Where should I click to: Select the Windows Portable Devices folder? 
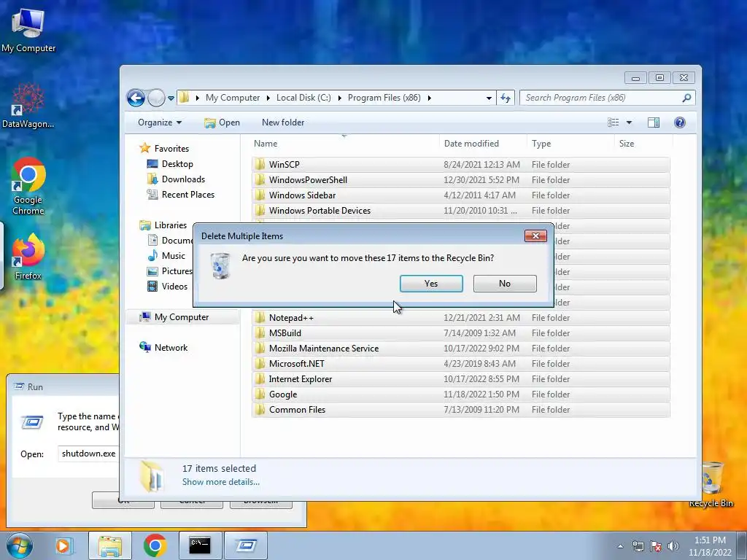click(x=461, y=211)
